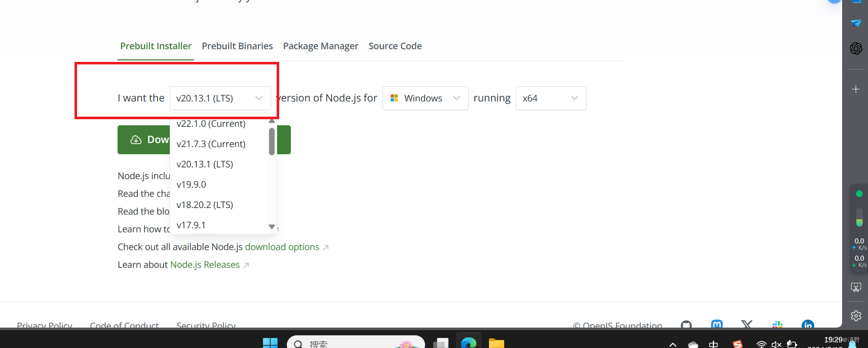The width and height of the screenshot is (868, 348).
Task: Toggle the 中 input method indicator
Action: (713, 344)
